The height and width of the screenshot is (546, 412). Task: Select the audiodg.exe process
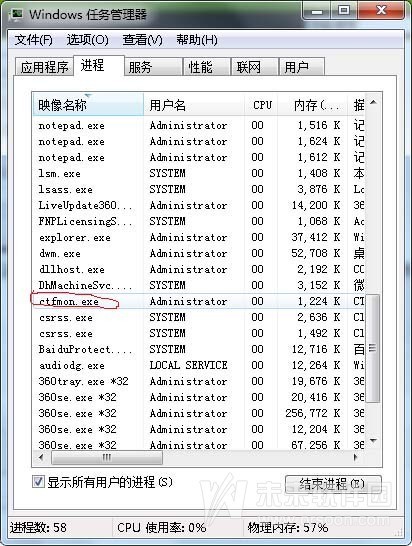point(199,365)
